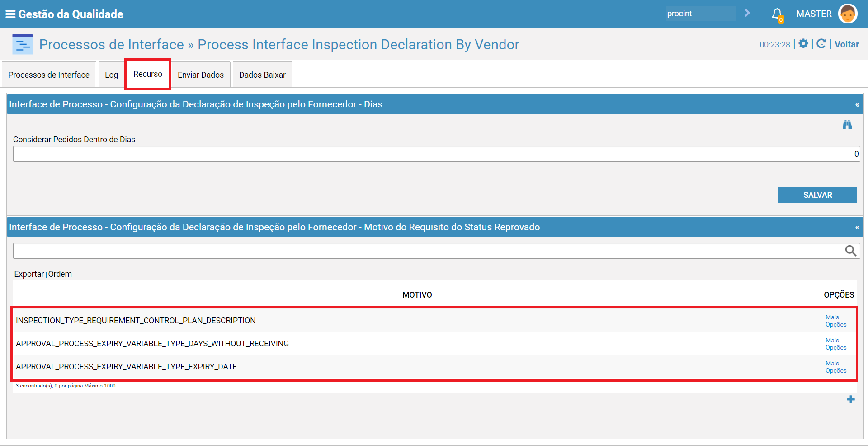This screenshot has width=868, height=448.
Task: Click the Voltar link
Action: coord(846,44)
